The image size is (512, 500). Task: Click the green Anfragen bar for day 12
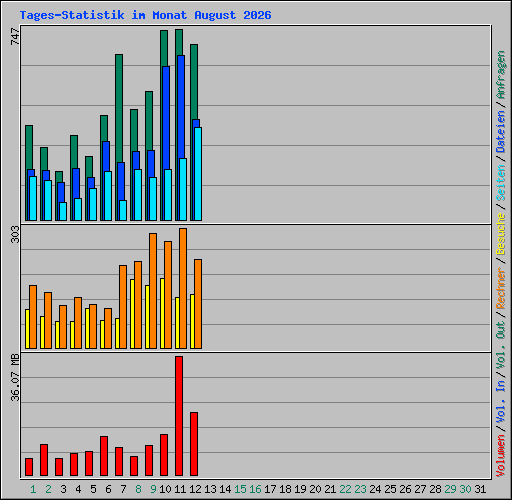[194, 82]
